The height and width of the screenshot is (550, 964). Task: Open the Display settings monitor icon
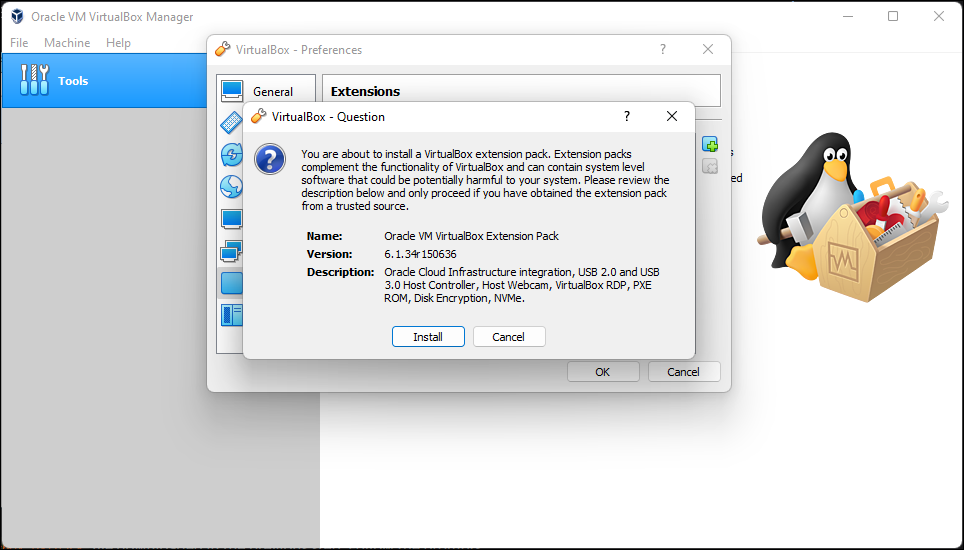click(x=231, y=219)
